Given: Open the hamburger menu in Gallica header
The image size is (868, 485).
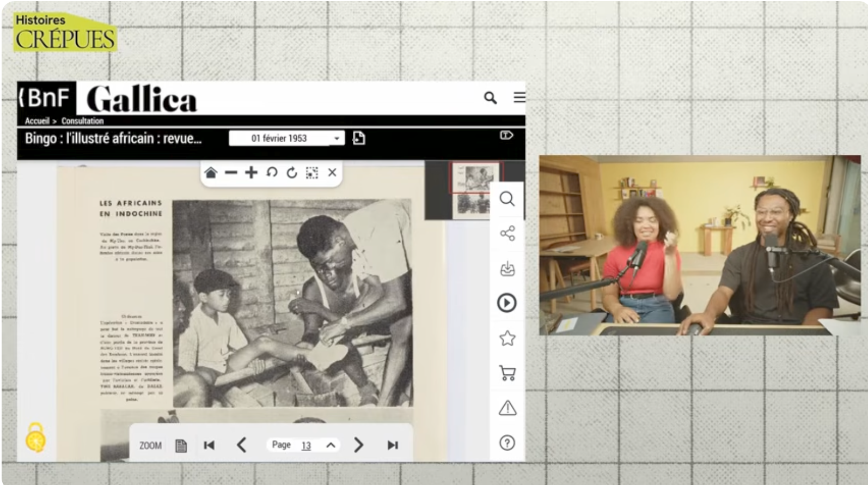Looking at the screenshot, I should coord(519,97).
